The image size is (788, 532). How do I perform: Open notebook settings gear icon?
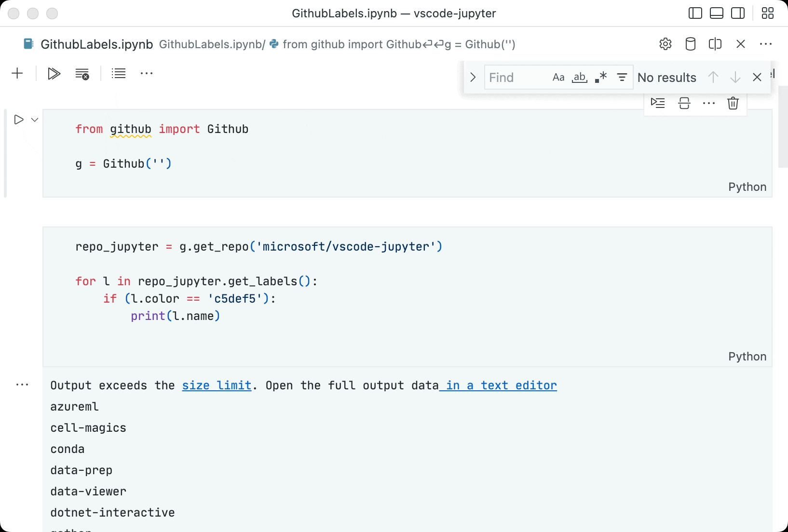[666, 44]
